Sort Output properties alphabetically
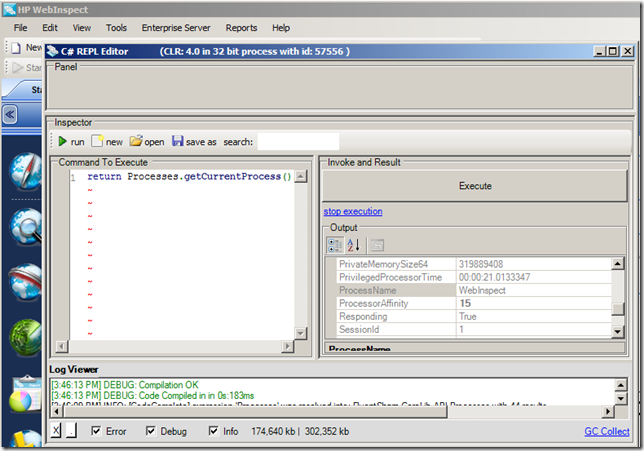 [353, 245]
